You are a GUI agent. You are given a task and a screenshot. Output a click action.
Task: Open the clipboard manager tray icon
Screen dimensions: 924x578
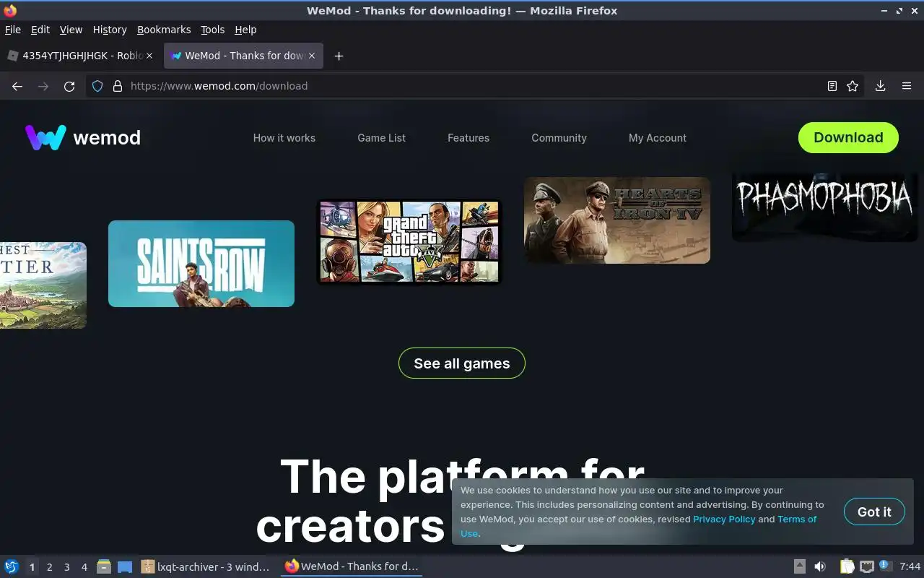847,566
